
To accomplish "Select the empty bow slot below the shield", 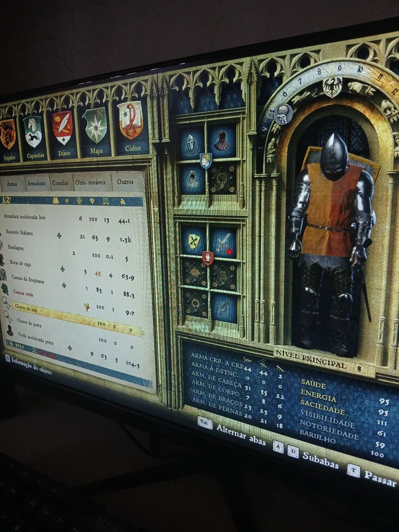I will pyautogui.click(x=194, y=273).
